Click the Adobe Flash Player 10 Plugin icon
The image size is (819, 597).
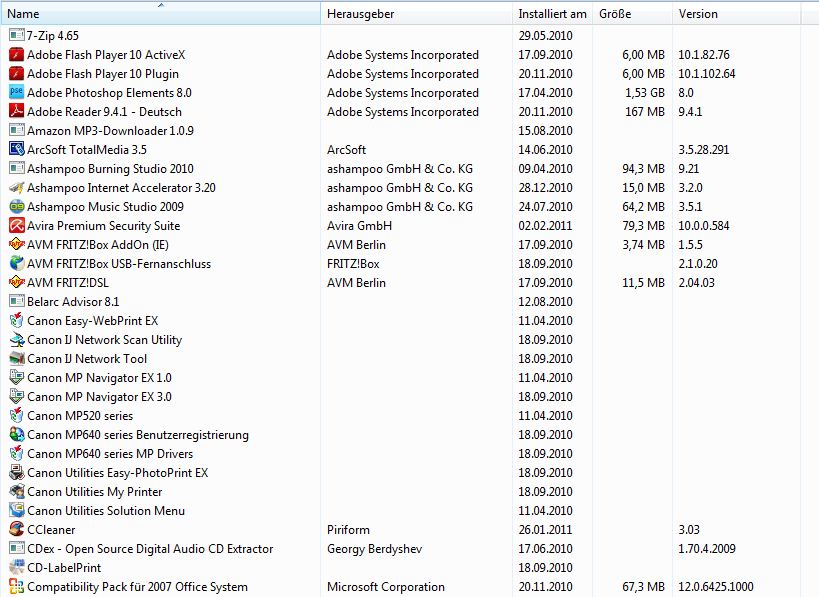[17, 74]
